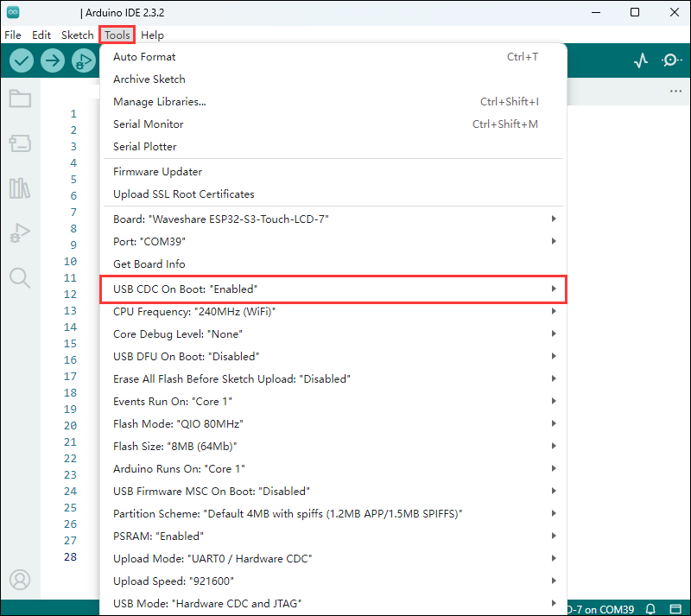Screen dimensions: 691x616
Task: Open the Partition Scheme submenu
Action: (x=333, y=514)
